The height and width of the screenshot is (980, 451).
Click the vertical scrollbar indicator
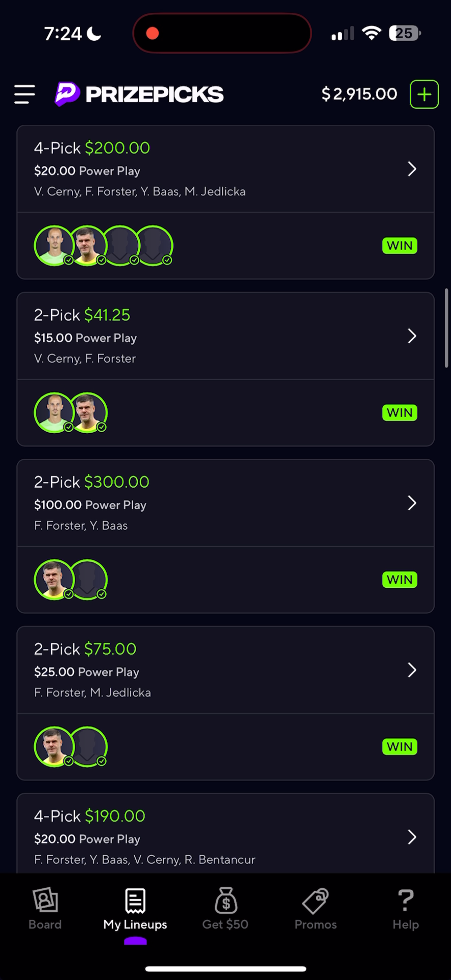pos(447,328)
